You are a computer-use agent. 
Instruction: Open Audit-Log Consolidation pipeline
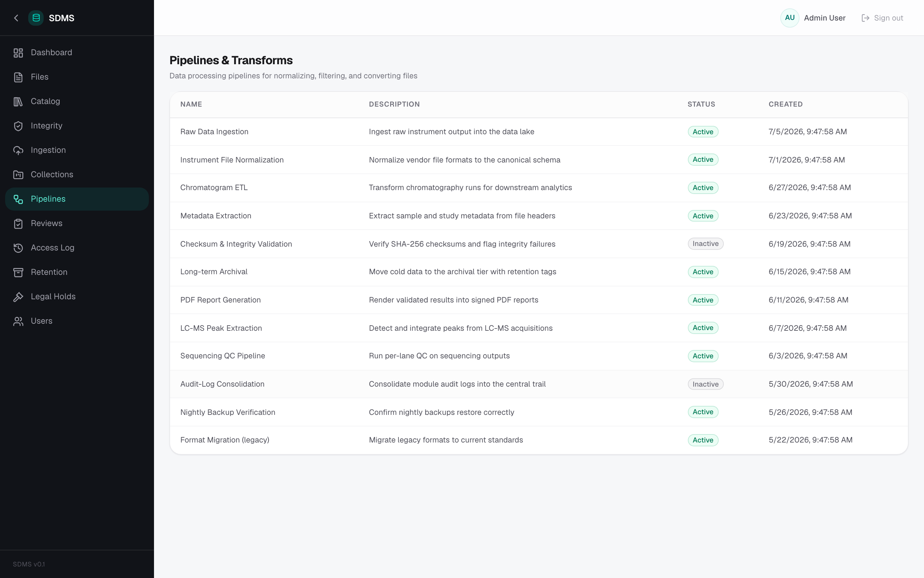(x=222, y=384)
